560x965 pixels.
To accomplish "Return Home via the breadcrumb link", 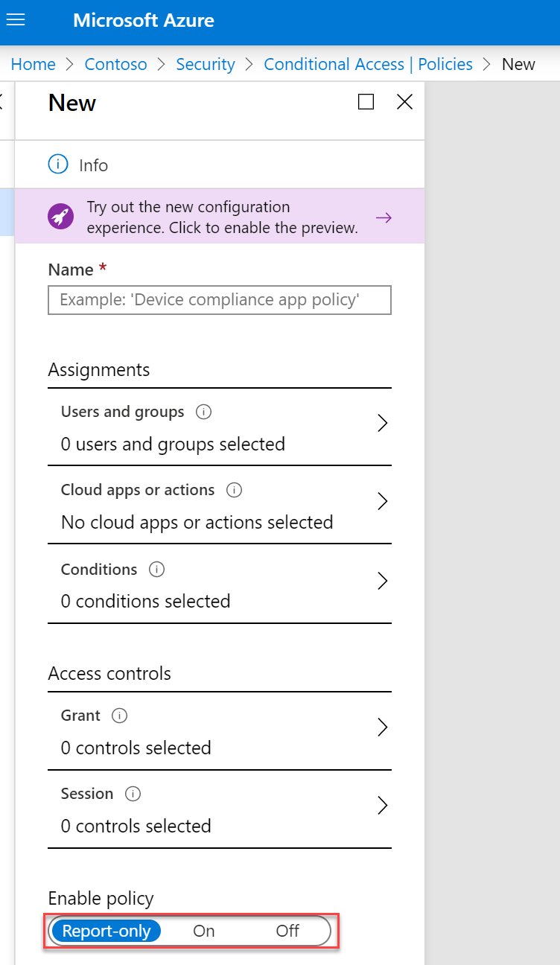I will pyautogui.click(x=33, y=64).
